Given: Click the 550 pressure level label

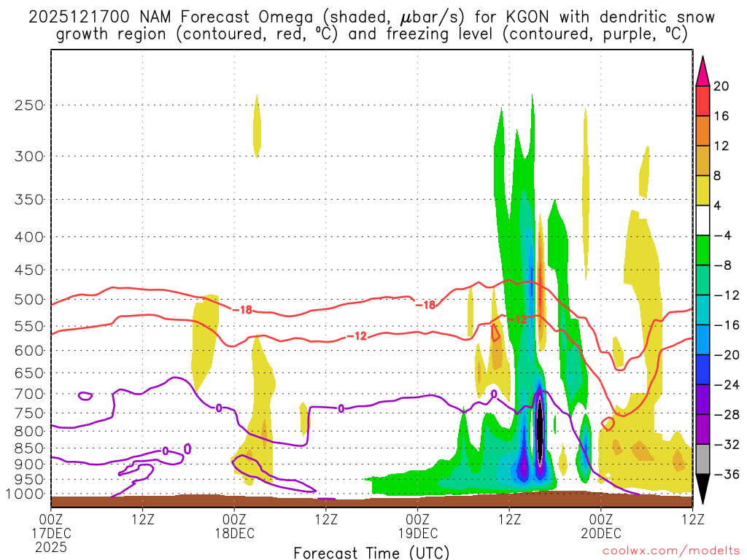Looking at the screenshot, I should [x=29, y=326].
